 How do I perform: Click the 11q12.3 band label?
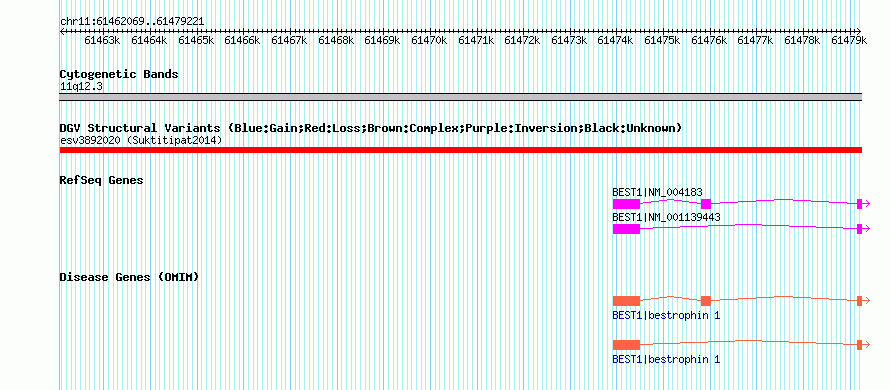pyautogui.click(x=81, y=87)
